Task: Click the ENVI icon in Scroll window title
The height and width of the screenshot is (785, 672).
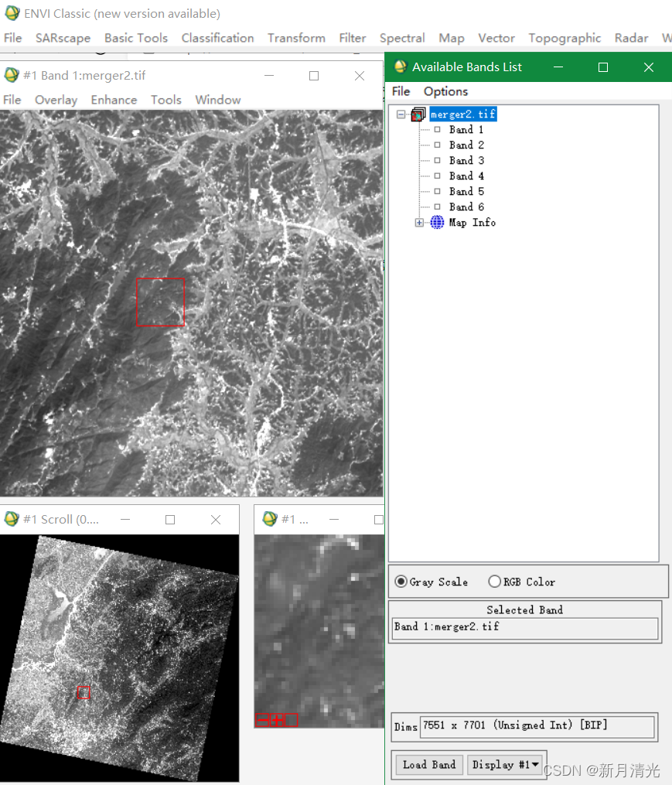Action: [x=12, y=519]
